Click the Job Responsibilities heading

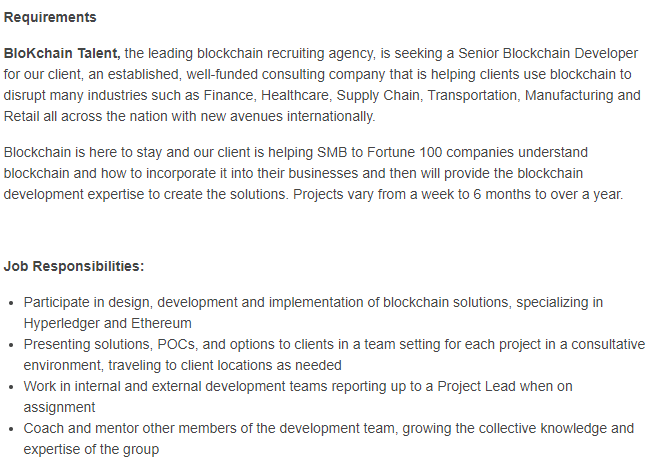(x=74, y=266)
